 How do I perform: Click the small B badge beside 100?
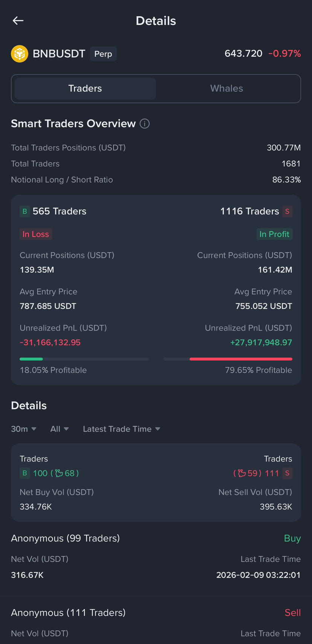point(24,473)
